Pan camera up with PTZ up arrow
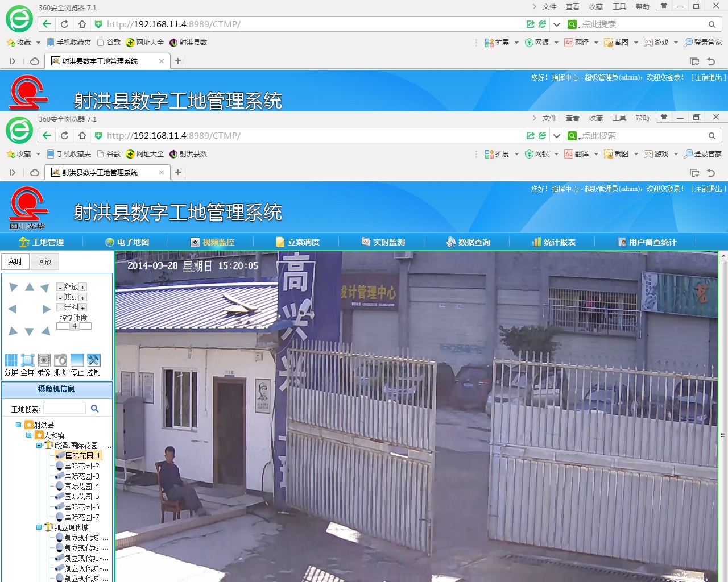The width and height of the screenshot is (728, 582). [30, 287]
